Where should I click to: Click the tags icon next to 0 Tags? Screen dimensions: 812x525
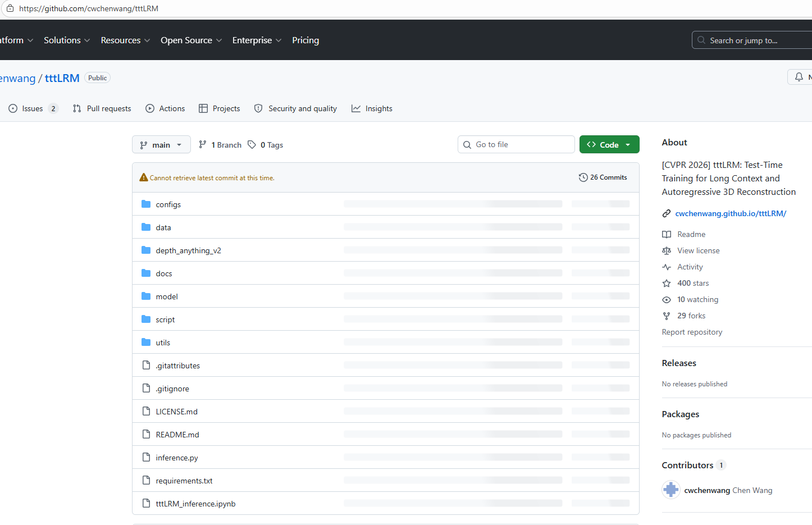coord(252,145)
